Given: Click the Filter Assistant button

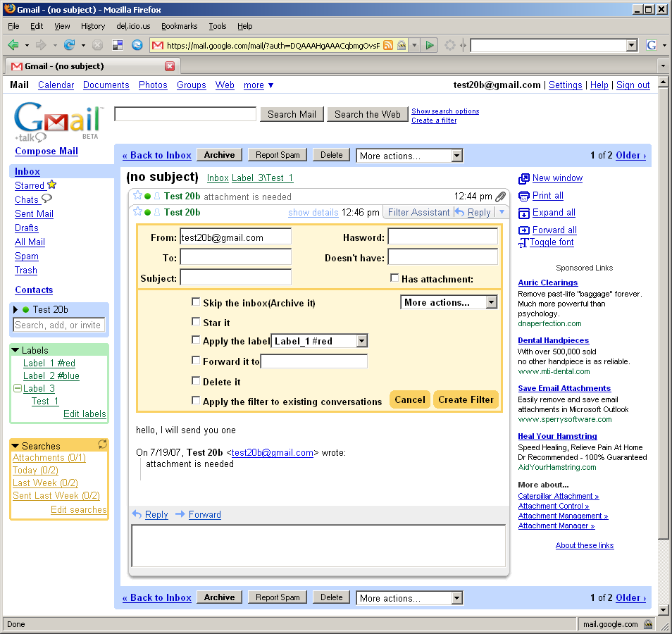Looking at the screenshot, I should 418,212.
